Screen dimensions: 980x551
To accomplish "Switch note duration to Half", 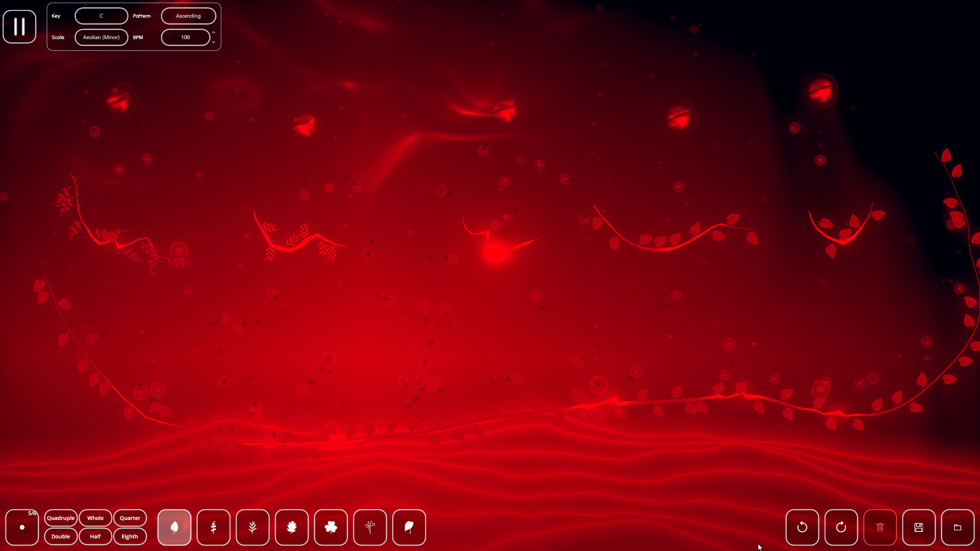I will (95, 536).
